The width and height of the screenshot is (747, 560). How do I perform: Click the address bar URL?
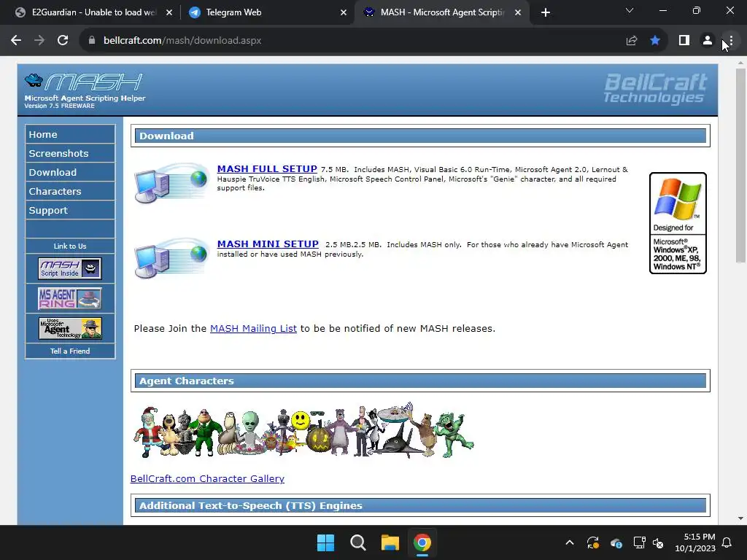(182, 41)
